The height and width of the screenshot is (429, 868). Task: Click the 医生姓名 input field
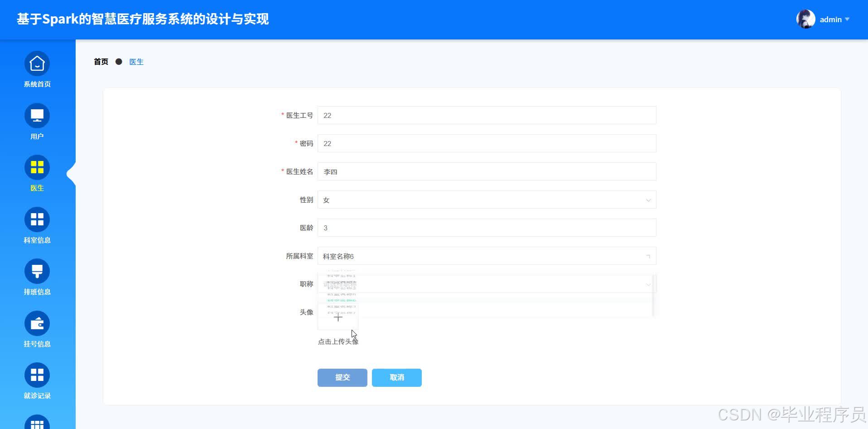pos(487,171)
